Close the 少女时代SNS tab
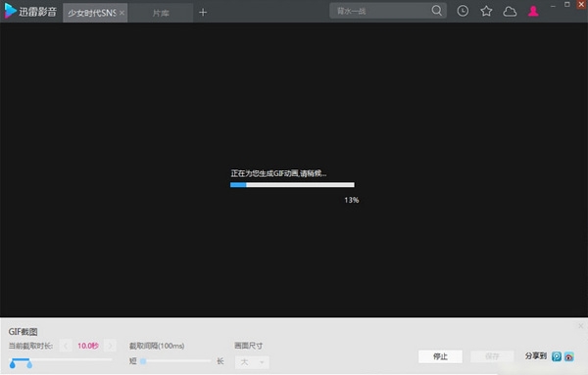 (x=122, y=13)
